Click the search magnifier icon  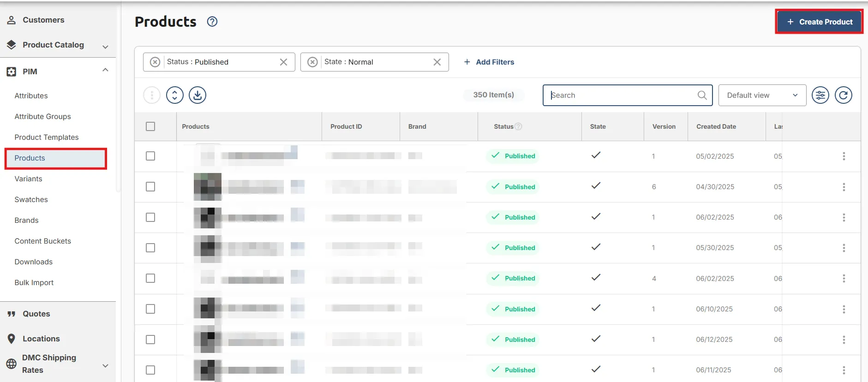pos(702,95)
